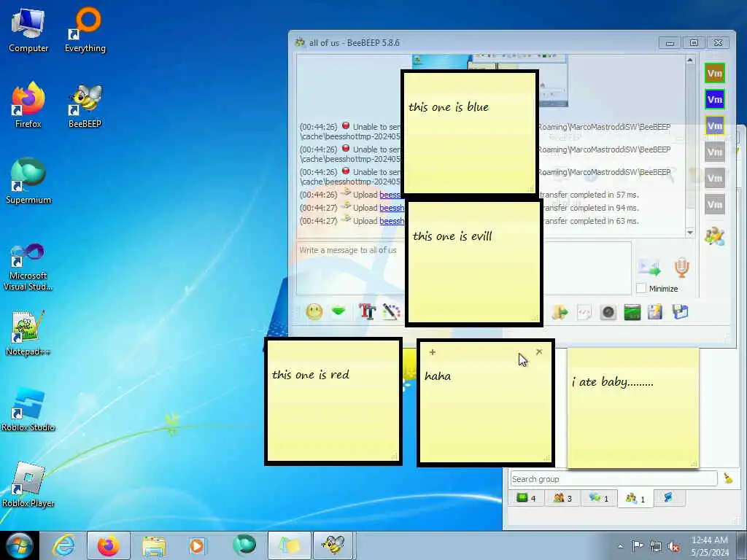Close the 'haha' sticky note

(539, 351)
